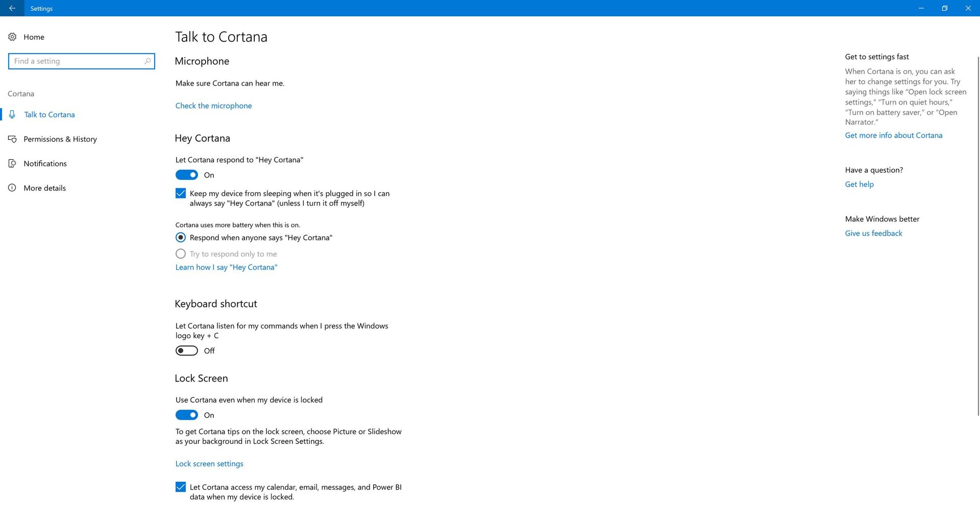
Task: Turn off Hey Cortana responses
Action: [x=186, y=174]
